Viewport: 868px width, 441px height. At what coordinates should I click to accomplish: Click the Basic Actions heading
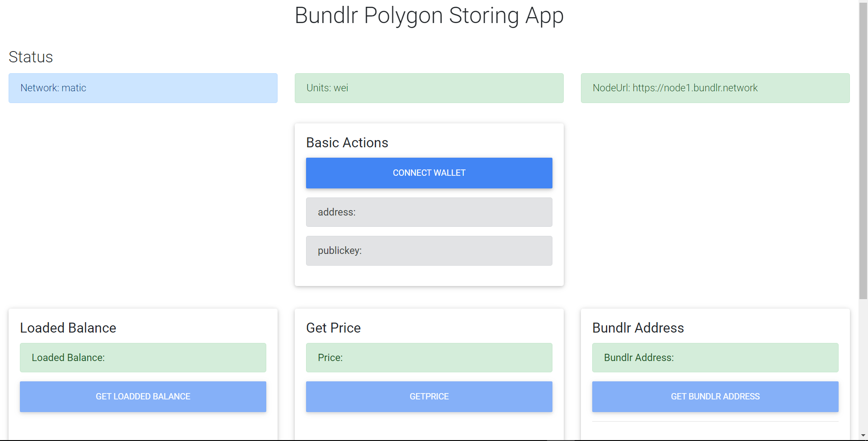point(347,143)
